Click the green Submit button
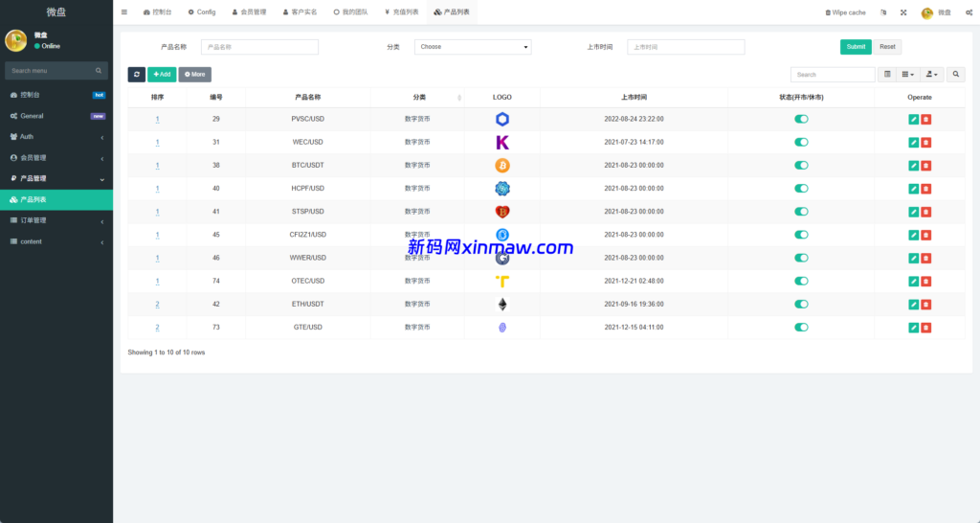The height and width of the screenshot is (523, 980). 856,47
